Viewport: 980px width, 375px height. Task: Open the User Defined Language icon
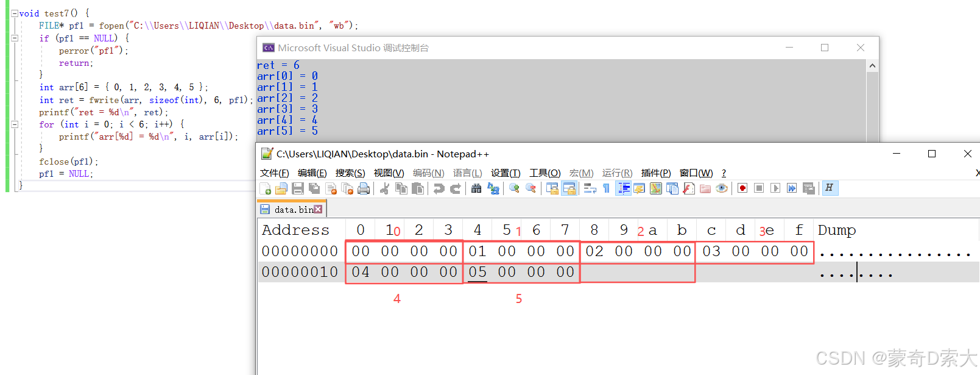tap(639, 188)
